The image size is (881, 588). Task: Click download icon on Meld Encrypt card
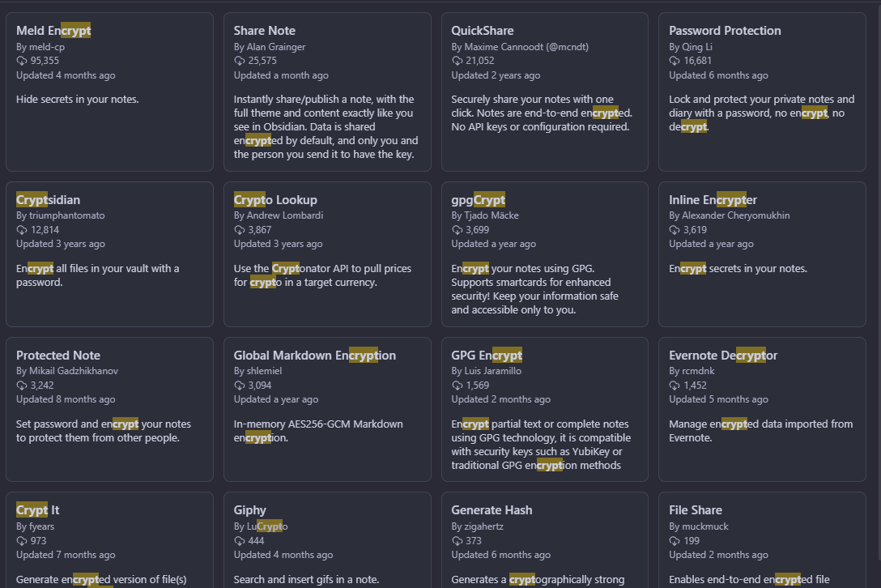[x=22, y=61]
